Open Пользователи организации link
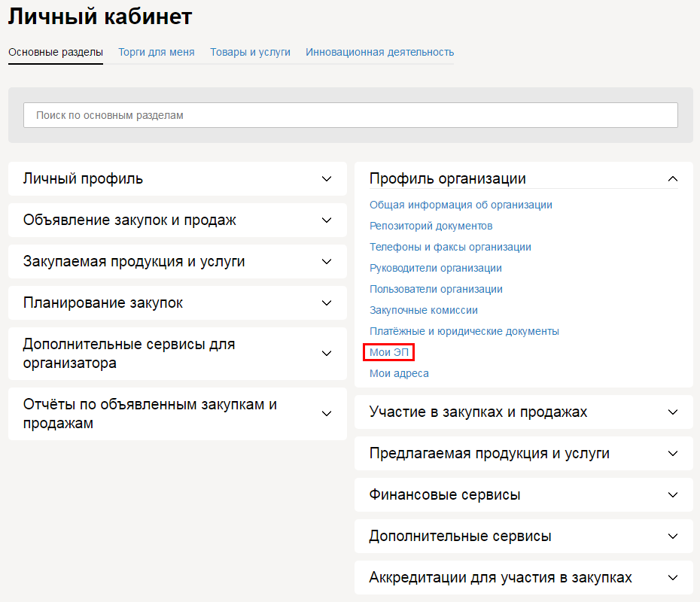This screenshot has height=602, width=700. pos(436,289)
